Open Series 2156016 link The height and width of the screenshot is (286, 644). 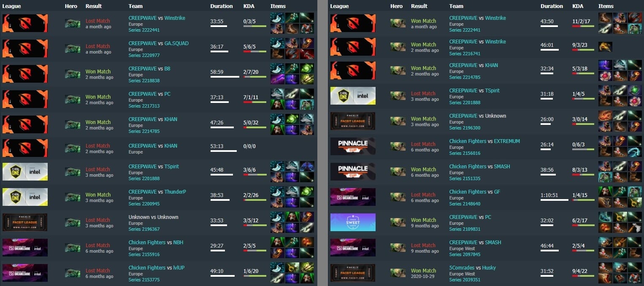pyautogui.click(x=465, y=153)
